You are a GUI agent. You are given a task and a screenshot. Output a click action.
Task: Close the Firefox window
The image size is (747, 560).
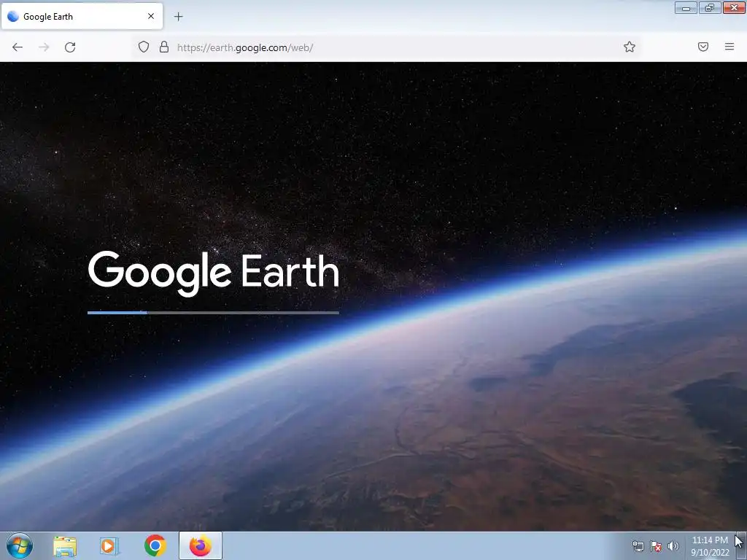pyautogui.click(x=734, y=7)
